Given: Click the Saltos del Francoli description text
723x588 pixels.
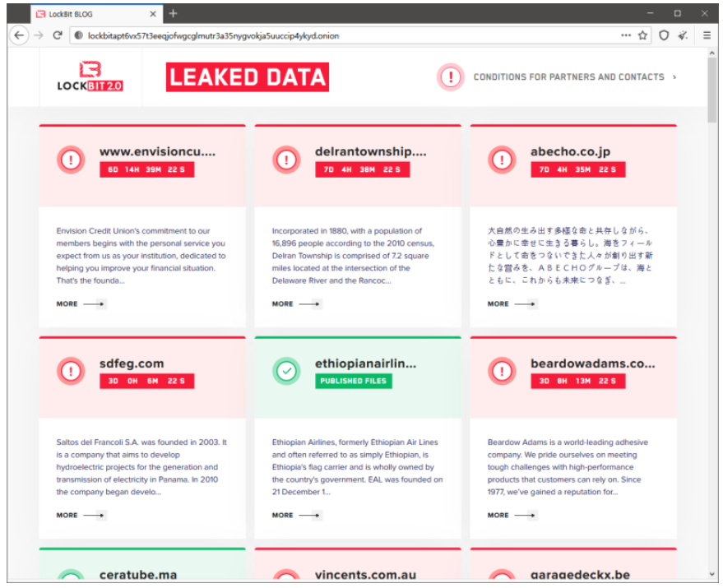Looking at the screenshot, I should click(141, 467).
